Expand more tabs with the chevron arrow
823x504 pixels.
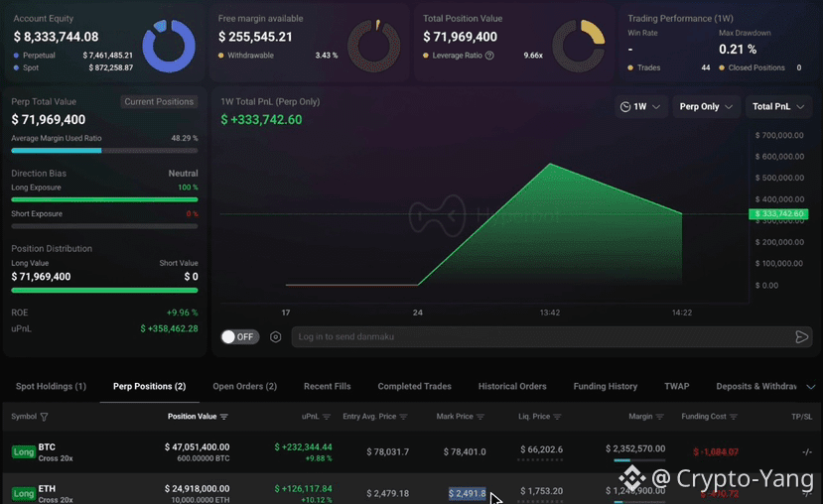pos(811,387)
